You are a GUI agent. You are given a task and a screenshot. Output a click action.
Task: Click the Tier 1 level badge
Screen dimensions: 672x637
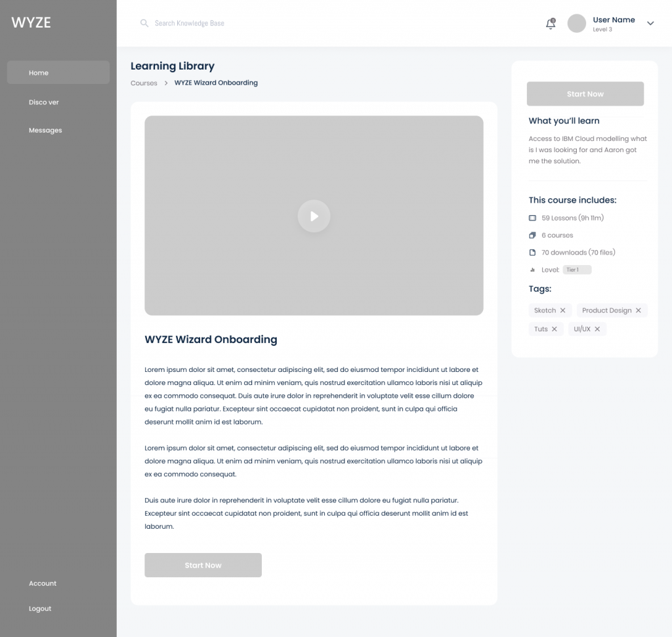(x=577, y=270)
